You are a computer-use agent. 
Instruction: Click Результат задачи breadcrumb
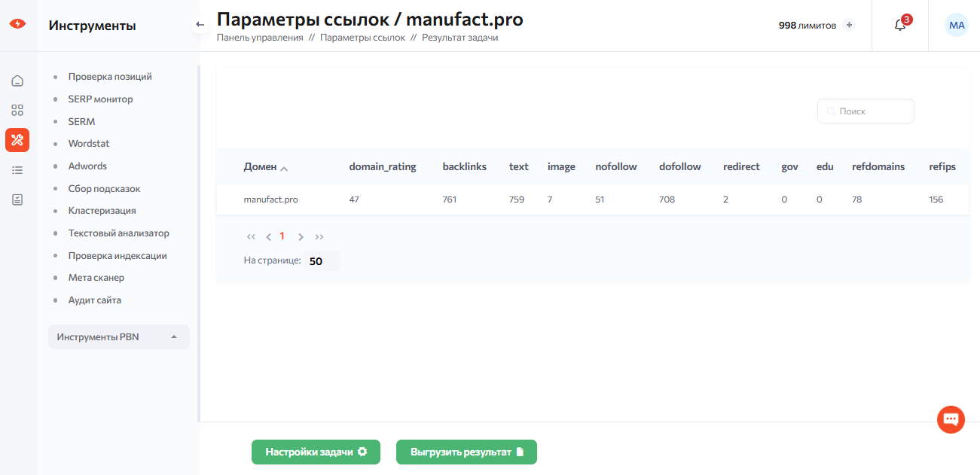coord(459,37)
